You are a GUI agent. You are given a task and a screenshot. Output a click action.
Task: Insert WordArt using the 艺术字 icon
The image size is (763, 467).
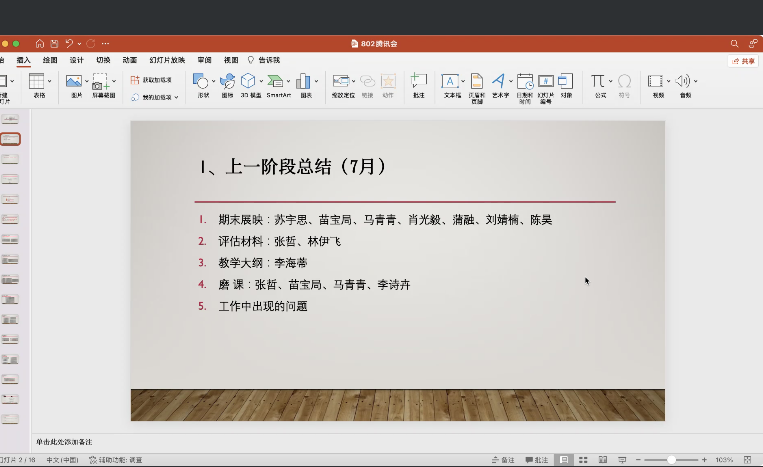tap(498, 82)
